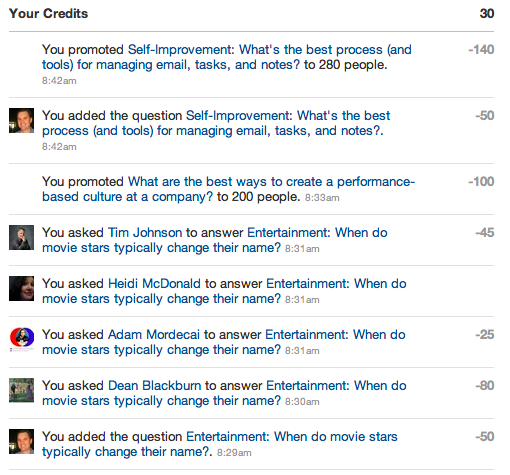Open Entertainment question in the Heidi McDonald entry
510x475 pixels.
tap(224, 291)
